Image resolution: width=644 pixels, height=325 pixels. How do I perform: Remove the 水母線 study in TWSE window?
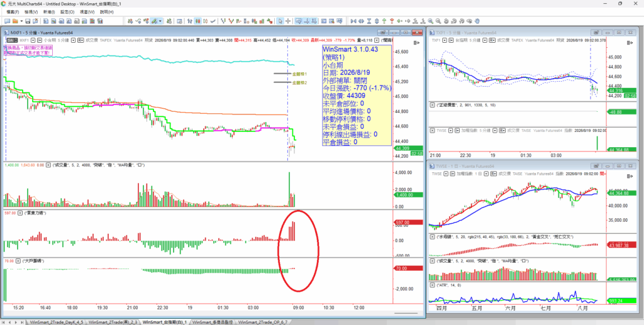pyautogui.click(x=432, y=237)
